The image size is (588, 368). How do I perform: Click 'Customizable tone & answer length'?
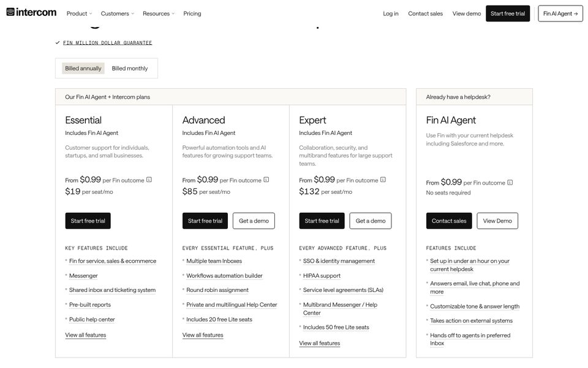(475, 307)
